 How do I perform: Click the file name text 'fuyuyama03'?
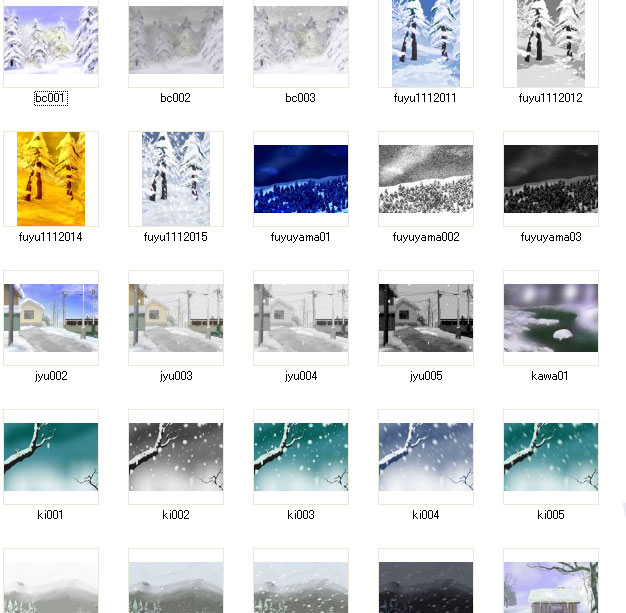(x=551, y=237)
